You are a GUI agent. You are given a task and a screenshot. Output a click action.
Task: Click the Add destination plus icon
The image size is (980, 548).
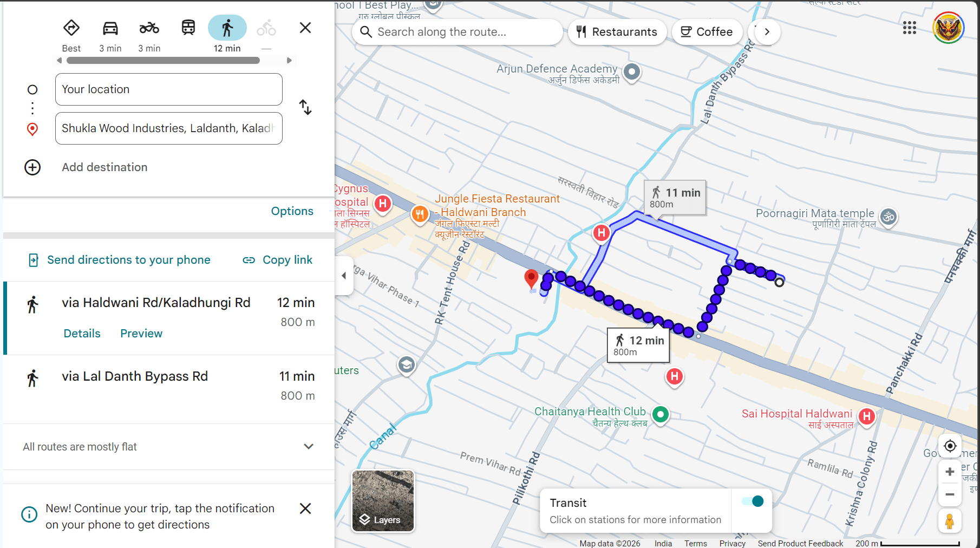pos(32,167)
